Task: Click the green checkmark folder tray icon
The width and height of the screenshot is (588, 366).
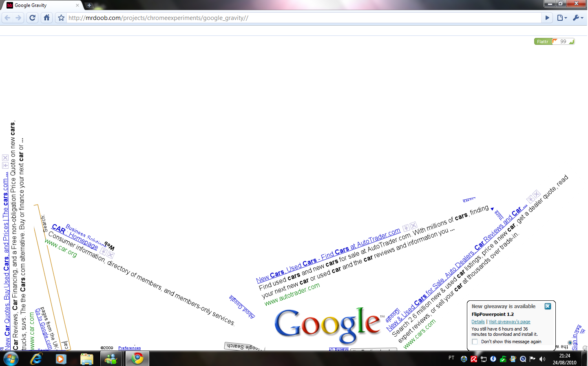Action: (503, 359)
